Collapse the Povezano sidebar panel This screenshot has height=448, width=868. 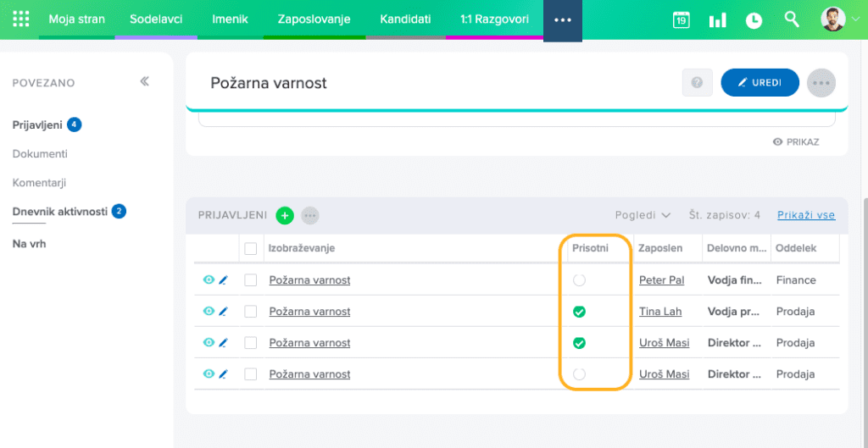point(144,82)
